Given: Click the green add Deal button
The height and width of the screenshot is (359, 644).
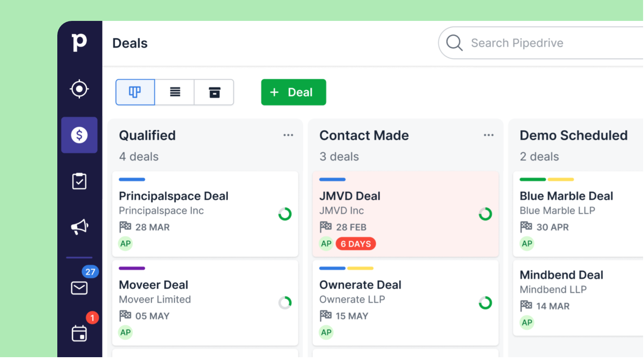Looking at the screenshot, I should point(293,92).
